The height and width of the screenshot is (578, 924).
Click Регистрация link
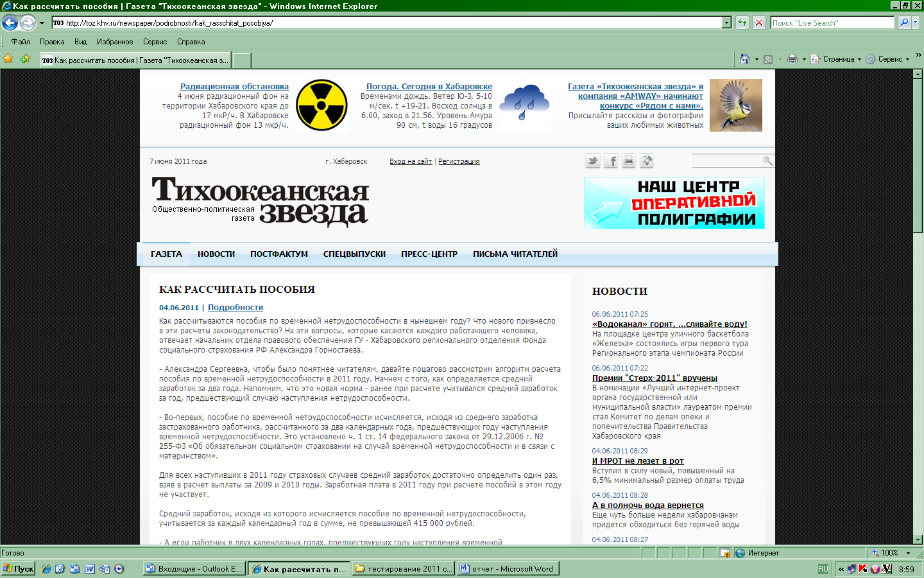[x=459, y=161]
